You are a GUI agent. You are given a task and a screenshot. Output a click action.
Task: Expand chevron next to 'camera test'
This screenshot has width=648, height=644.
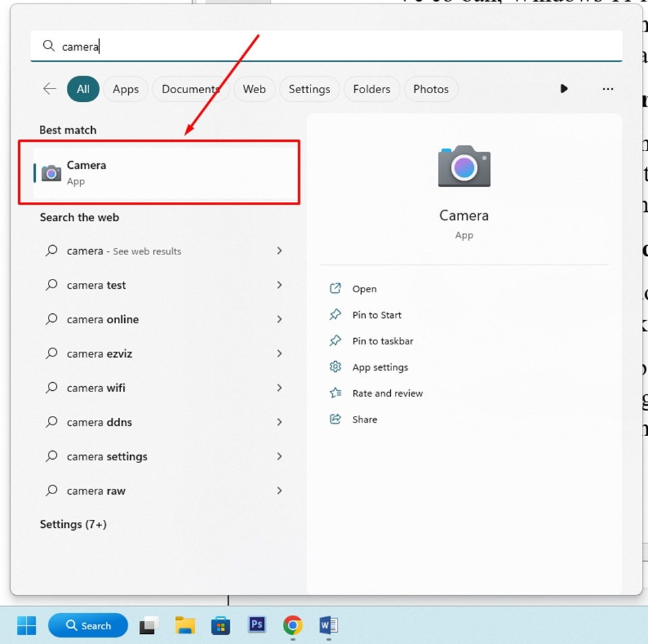tap(279, 285)
